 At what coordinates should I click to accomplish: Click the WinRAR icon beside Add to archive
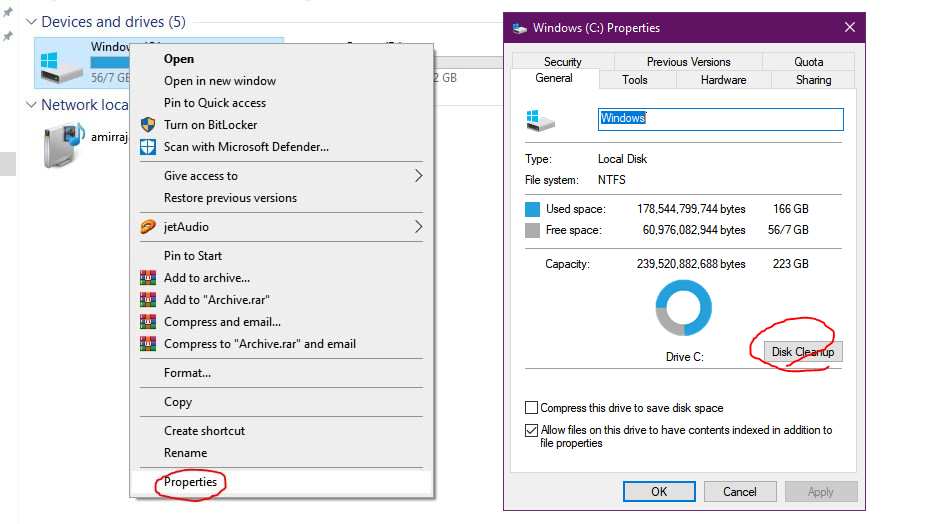pos(148,278)
